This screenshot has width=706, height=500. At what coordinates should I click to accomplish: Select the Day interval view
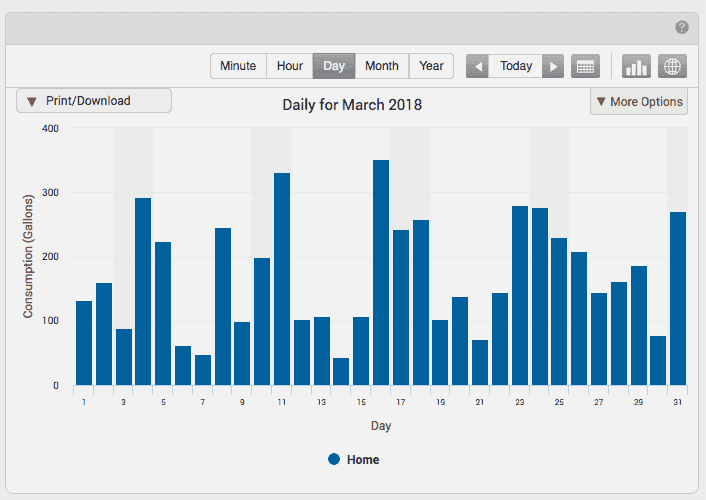pos(334,67)
